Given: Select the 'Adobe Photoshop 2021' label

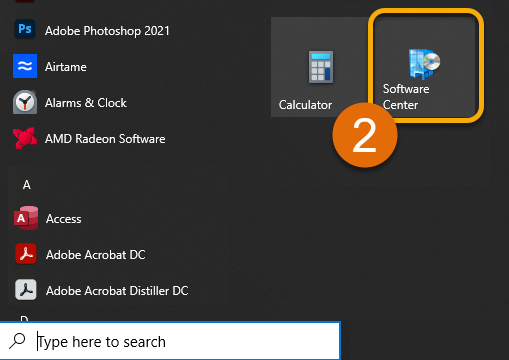Looking at the screenshot, I should pyautogui.click(x=107, y=31).
